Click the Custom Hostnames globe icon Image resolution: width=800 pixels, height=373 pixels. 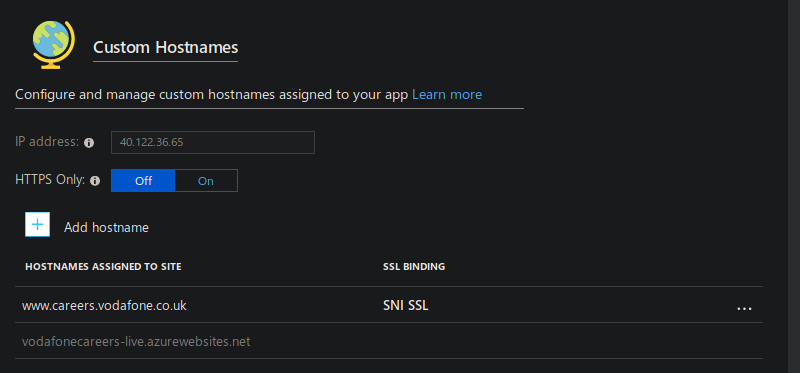click(54, 45)
